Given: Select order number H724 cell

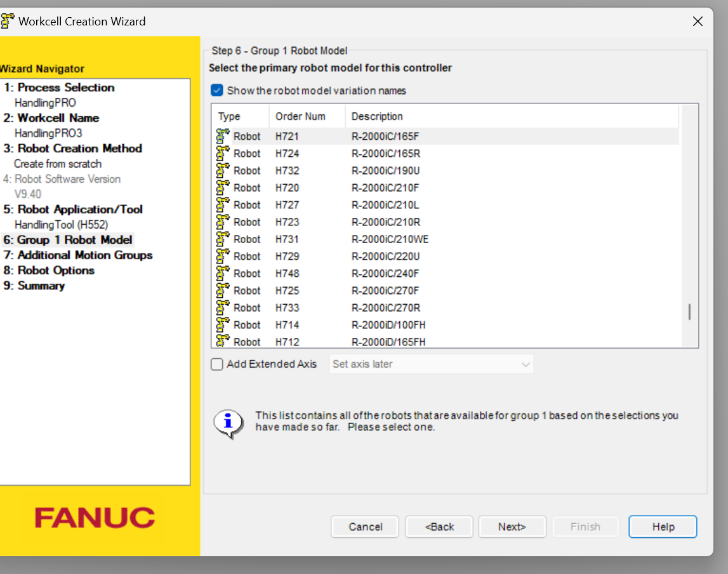Looking at the screenshot, I should [x=287, y=154].
